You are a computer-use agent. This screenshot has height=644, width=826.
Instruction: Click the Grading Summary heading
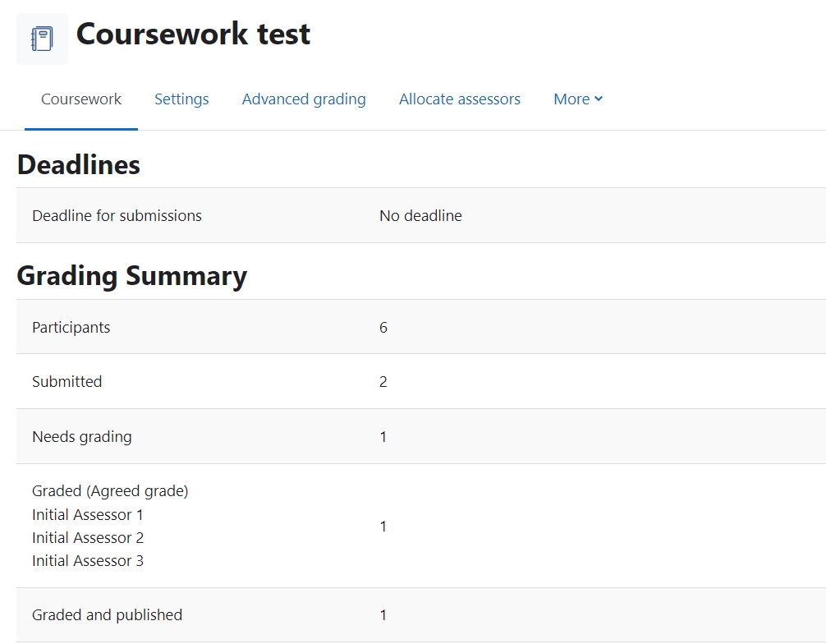click(x=132, y=275)
